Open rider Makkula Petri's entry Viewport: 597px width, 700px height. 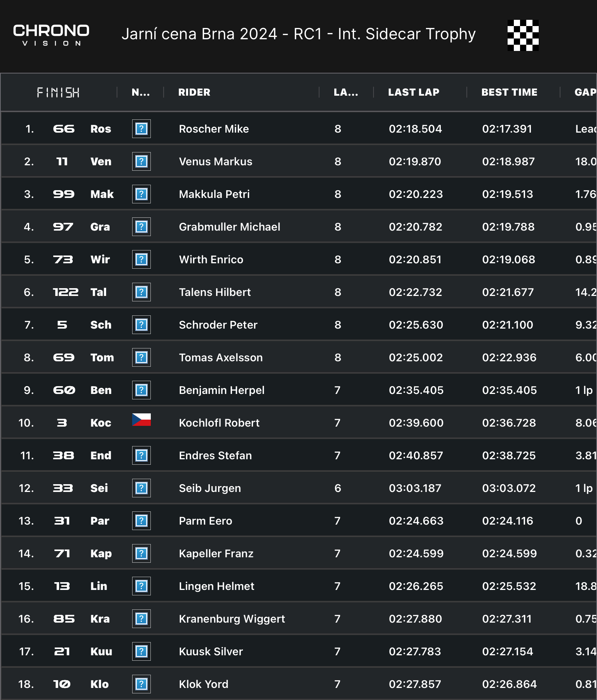214,194
